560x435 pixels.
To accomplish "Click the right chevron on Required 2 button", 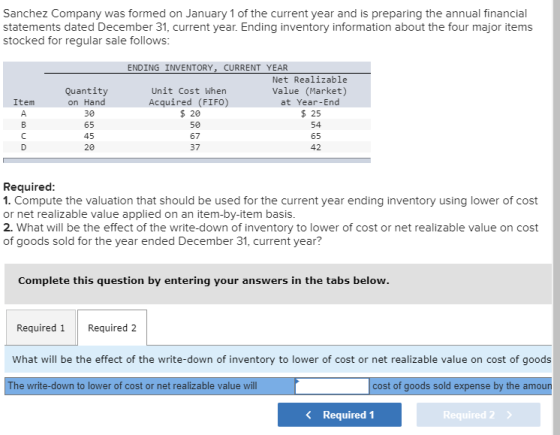I will tap(509, 415).
